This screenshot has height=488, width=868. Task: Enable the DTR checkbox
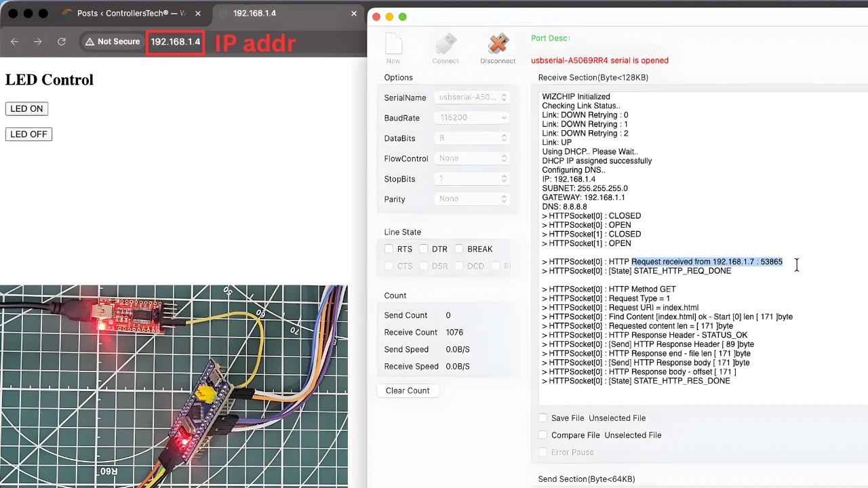tap(423, 249)
